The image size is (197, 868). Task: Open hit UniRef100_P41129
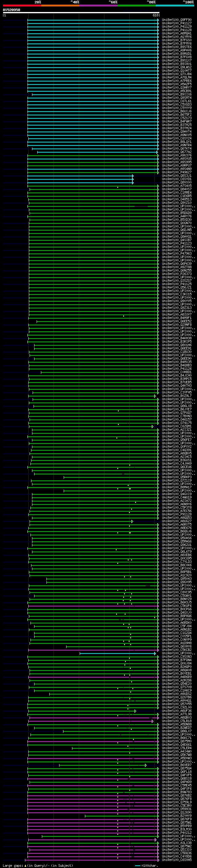pos(177,26)
